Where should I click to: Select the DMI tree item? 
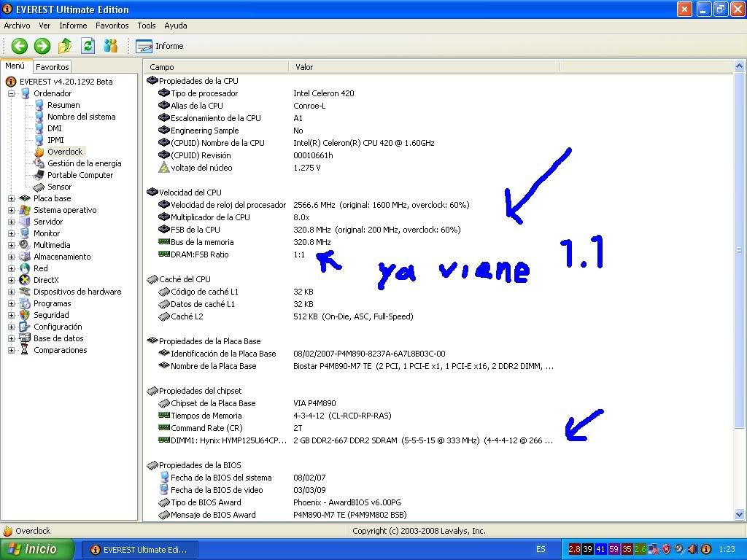pyautogui.click(x=54, y=128)
